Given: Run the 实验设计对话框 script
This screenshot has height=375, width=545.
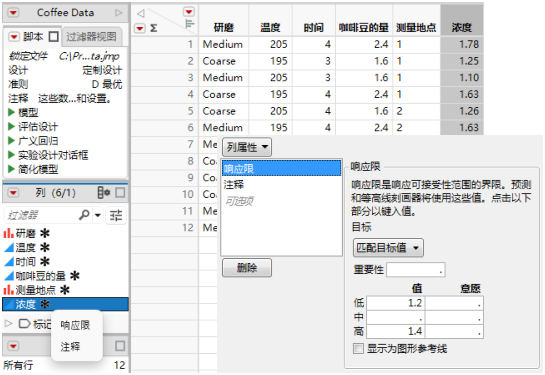Looking at the screenshot, I should (x=11, y=155).
